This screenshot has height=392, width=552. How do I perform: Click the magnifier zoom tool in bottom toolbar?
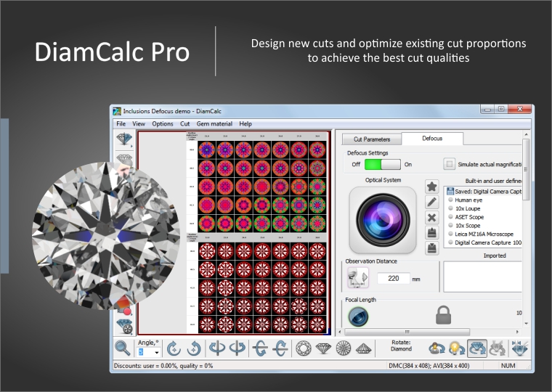[x=123, y=348]
